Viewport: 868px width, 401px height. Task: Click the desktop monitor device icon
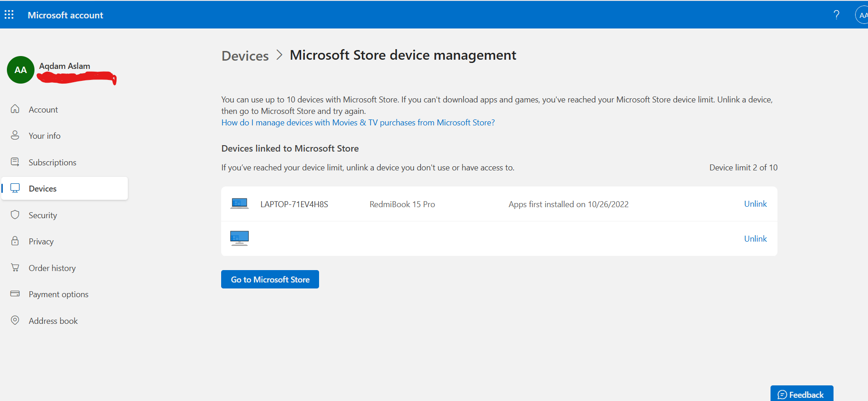click(x=239, y=238)
